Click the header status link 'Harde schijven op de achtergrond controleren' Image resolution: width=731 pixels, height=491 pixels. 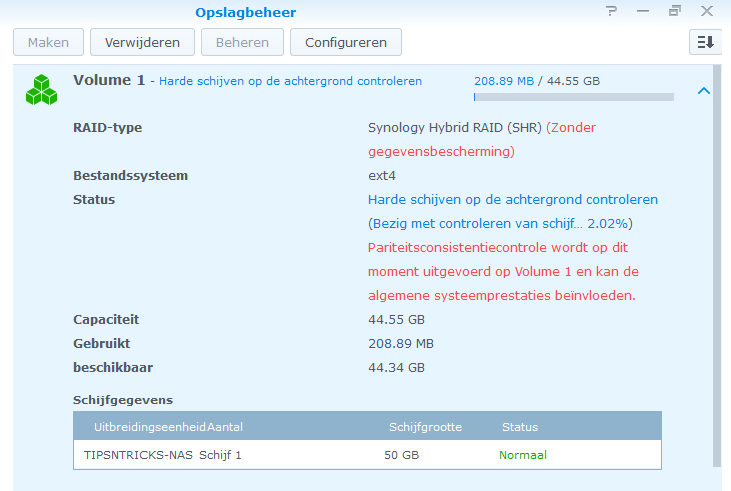pyautogui.click(x=290, y=81)
